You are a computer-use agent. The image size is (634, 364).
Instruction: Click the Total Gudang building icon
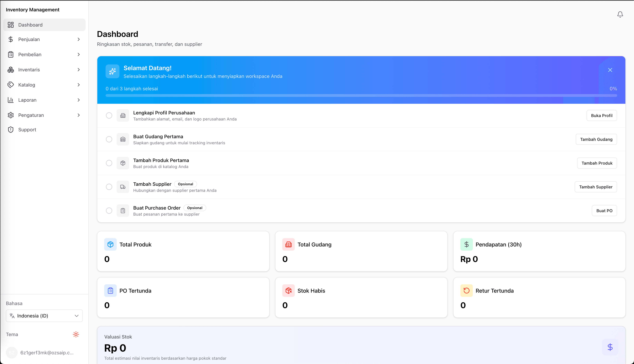tap(288, 245)
